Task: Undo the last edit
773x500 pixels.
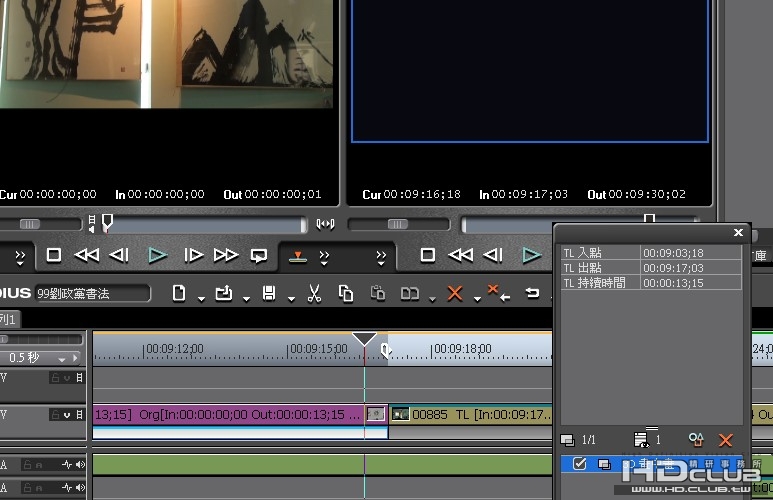Action: 532,293
